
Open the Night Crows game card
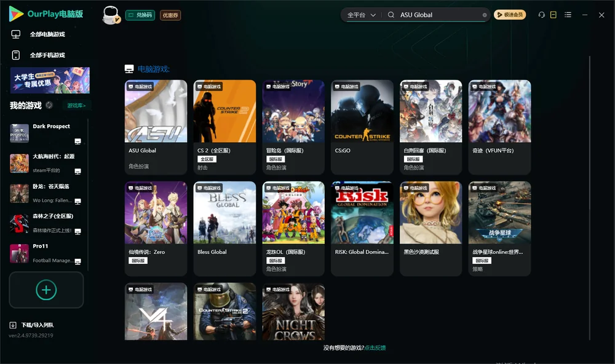(x=293, y=312)
